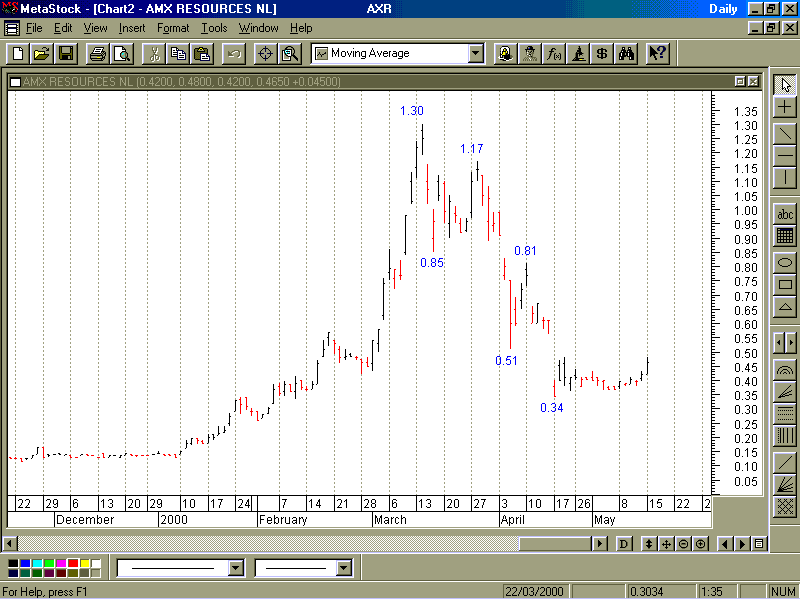800x600 pixels.
Task: Open the chart document control menu icon
Action: pyautogui.click(x=11, y=28)
